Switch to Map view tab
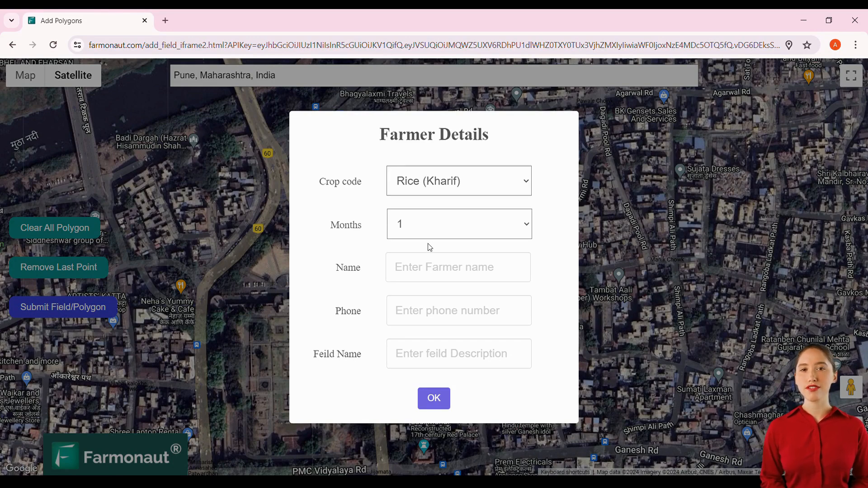The height and width of the screenshot is (488, 868). point(25,75)
